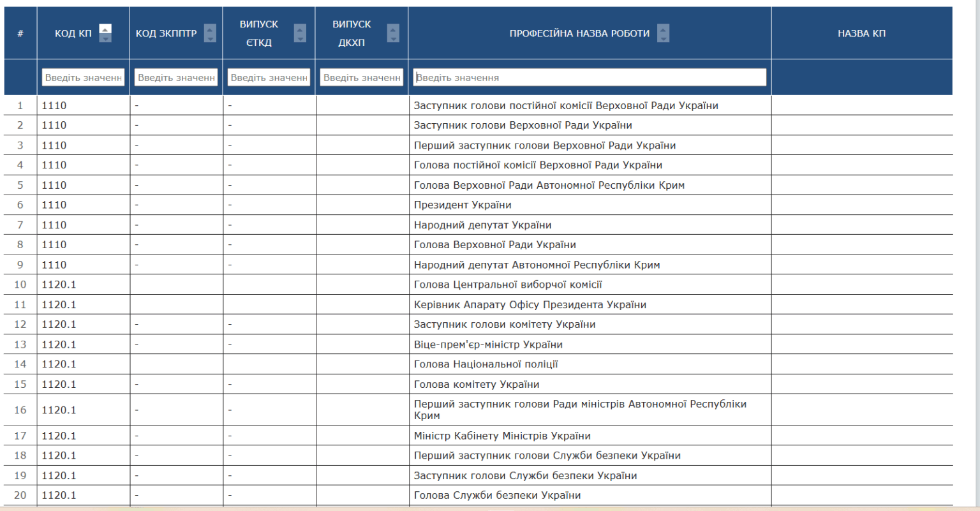980x511 pixels.
Task: Click the # column header
Action: 20,33
